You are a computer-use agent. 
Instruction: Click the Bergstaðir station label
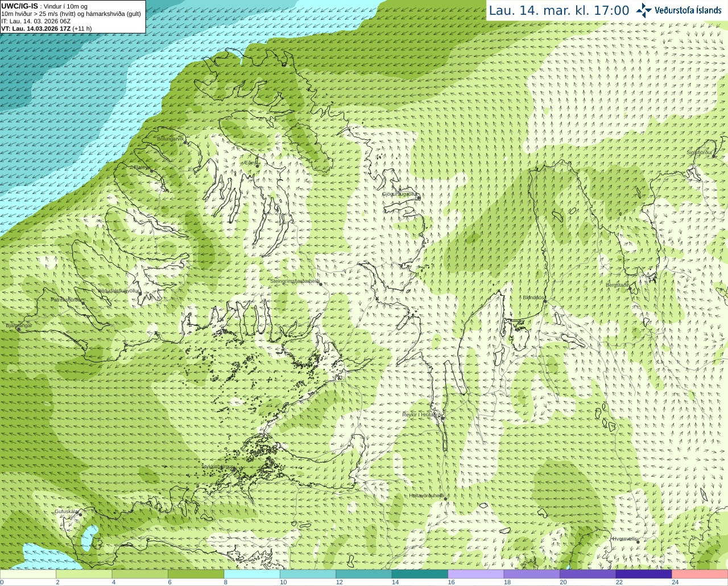click(x=618, y=285)
